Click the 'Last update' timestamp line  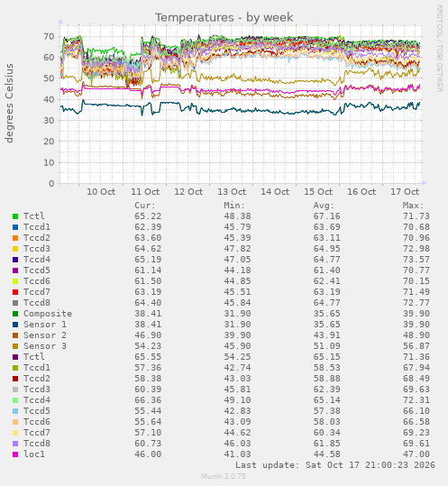pos(335,465)
